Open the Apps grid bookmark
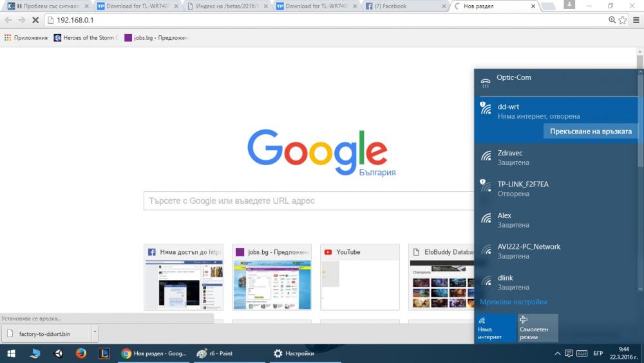This screenshot has width=644, height=363. pos(26,37)
